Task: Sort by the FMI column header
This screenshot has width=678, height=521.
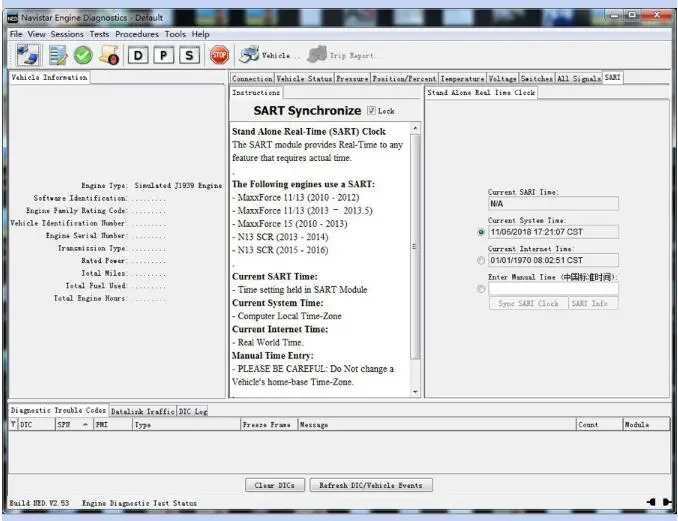Action: (113, 425)
